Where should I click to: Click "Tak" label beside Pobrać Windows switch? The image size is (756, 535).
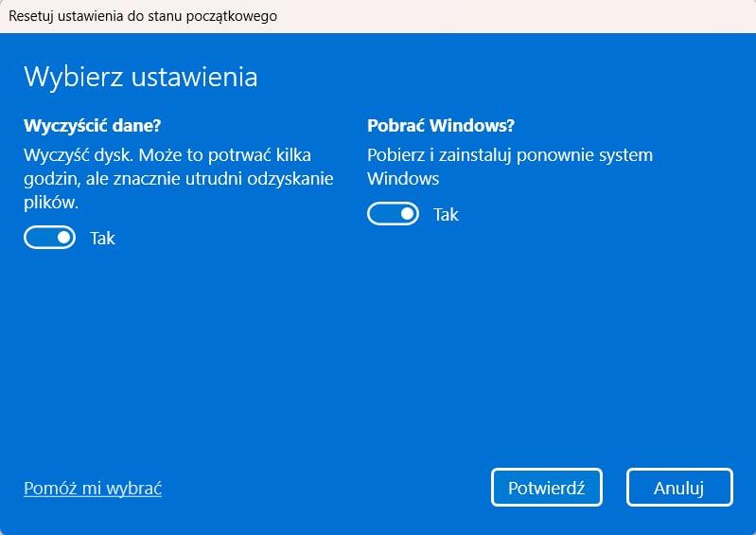point(446,214)
